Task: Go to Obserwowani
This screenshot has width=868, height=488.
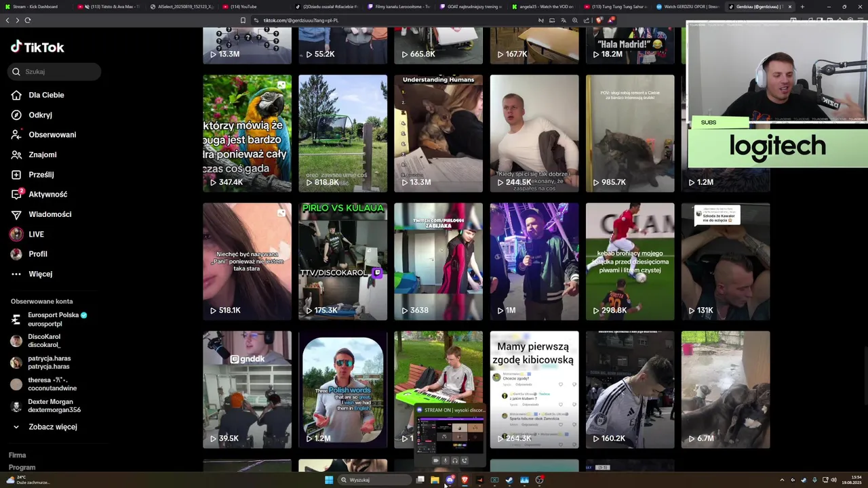Action: (52, 135)
